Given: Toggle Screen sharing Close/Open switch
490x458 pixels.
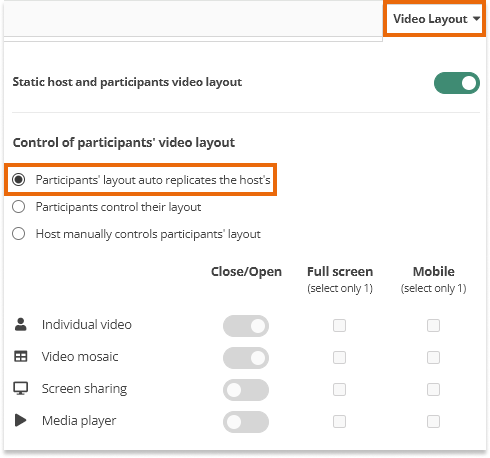Looking at the screenshot, I should click(x=246, y=390).
